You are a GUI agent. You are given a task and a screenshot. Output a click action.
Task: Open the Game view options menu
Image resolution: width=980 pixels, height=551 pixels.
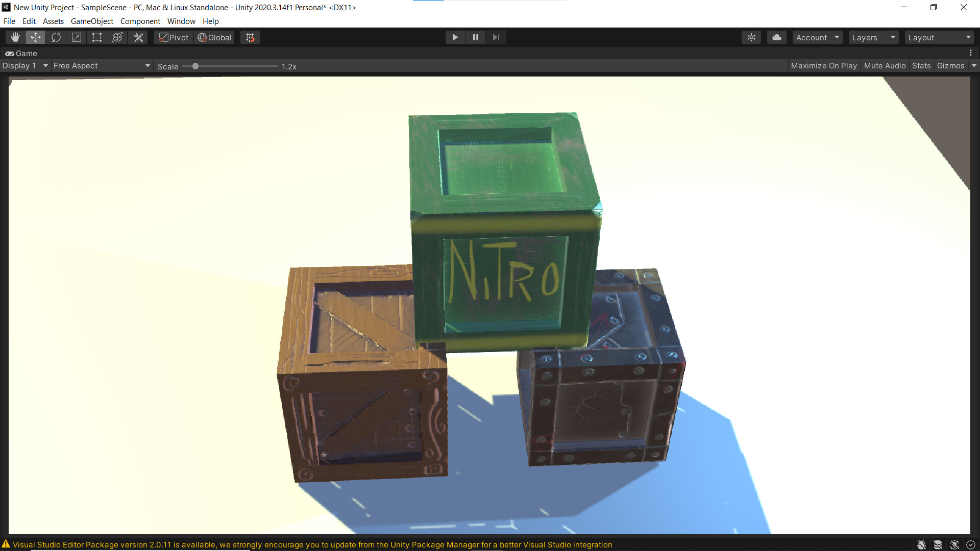coord(972,53)
